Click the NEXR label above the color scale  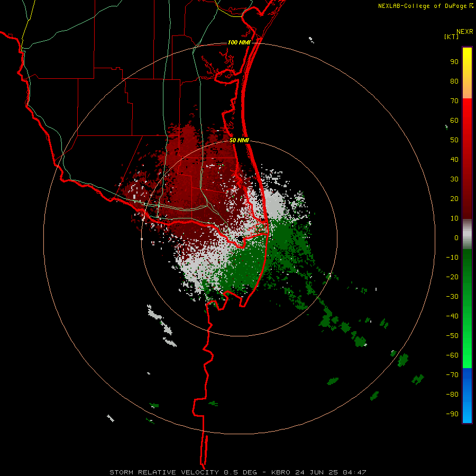(465, 31)
